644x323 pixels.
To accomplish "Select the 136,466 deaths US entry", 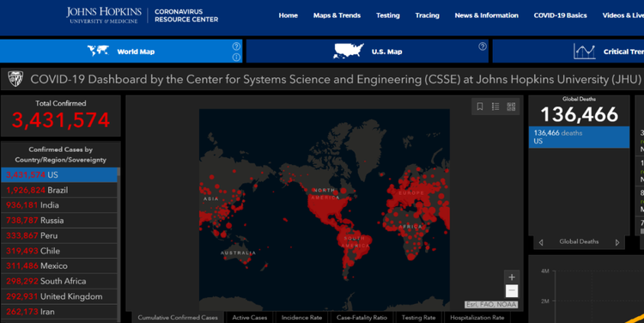I will pyautogui.click(x=579, y=137).
